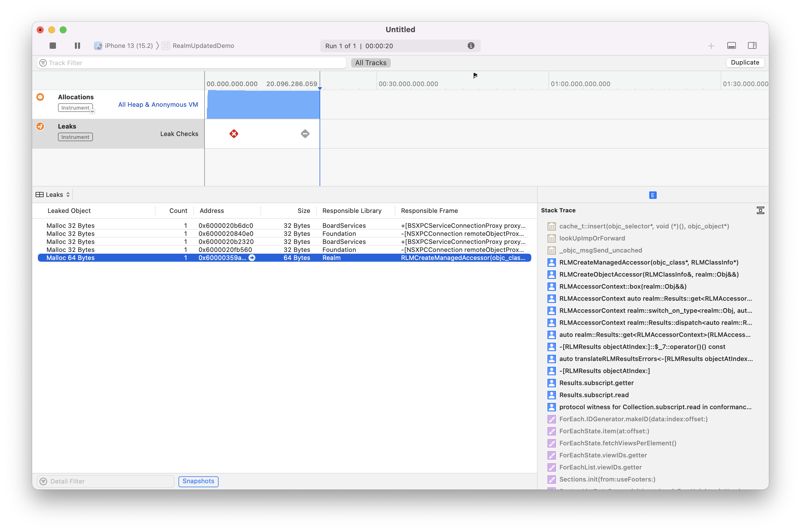Viewport: 801px width, 532px height.
Task: Click the Duplicate button
Action: point(745,63)
